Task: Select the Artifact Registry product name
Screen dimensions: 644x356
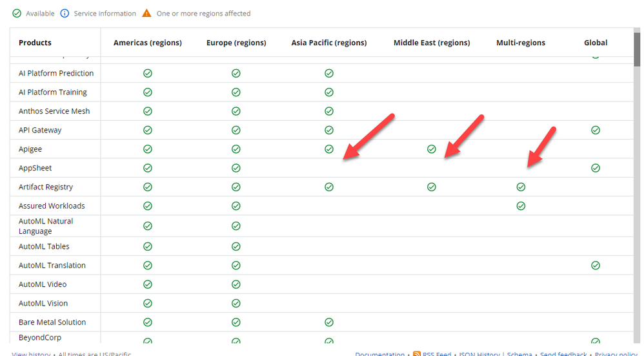Action: pos(46,187)
